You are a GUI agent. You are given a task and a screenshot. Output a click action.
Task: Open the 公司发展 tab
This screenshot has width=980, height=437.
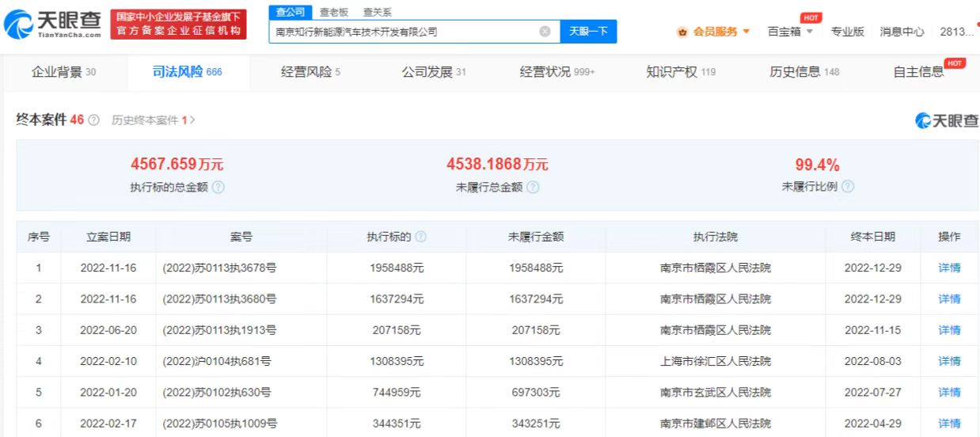pos(434,72)
